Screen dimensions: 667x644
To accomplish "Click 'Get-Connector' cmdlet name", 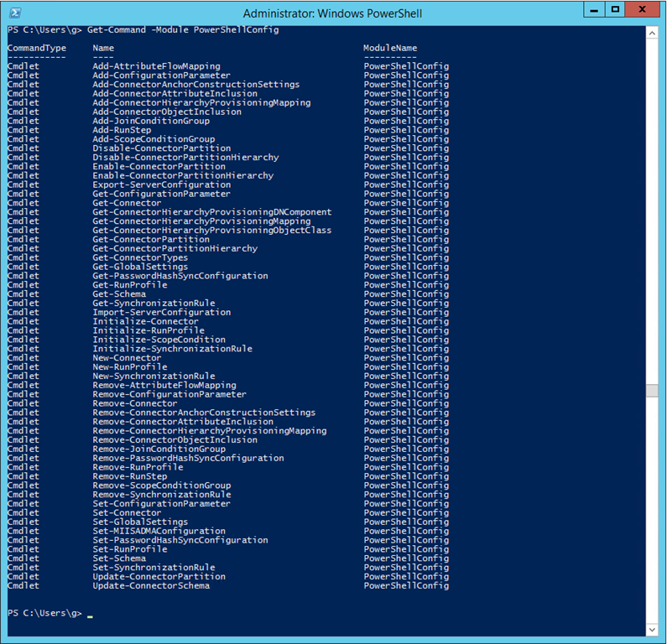I will tap(128, 203).
